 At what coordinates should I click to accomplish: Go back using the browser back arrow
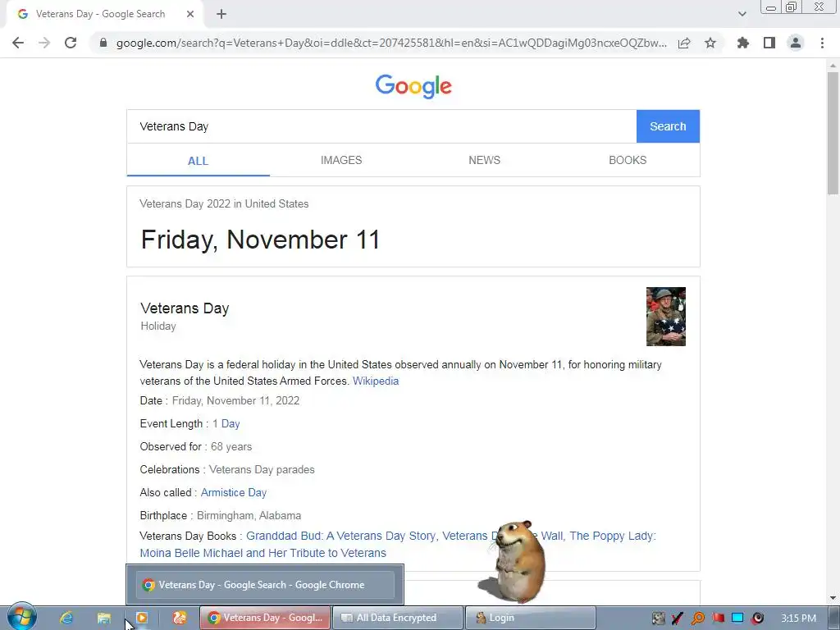point(18,43)
